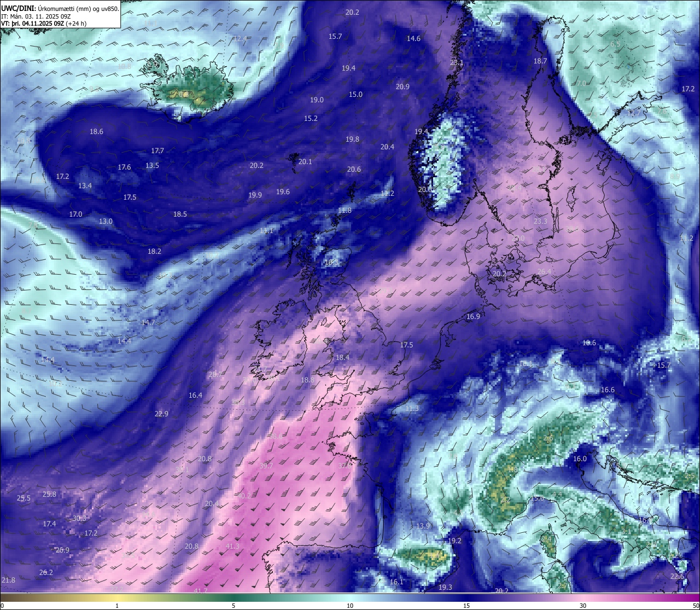Screen dimensions: 700x610
Task: Click the 11.3 value over Belgium
Action: (412, 408)
